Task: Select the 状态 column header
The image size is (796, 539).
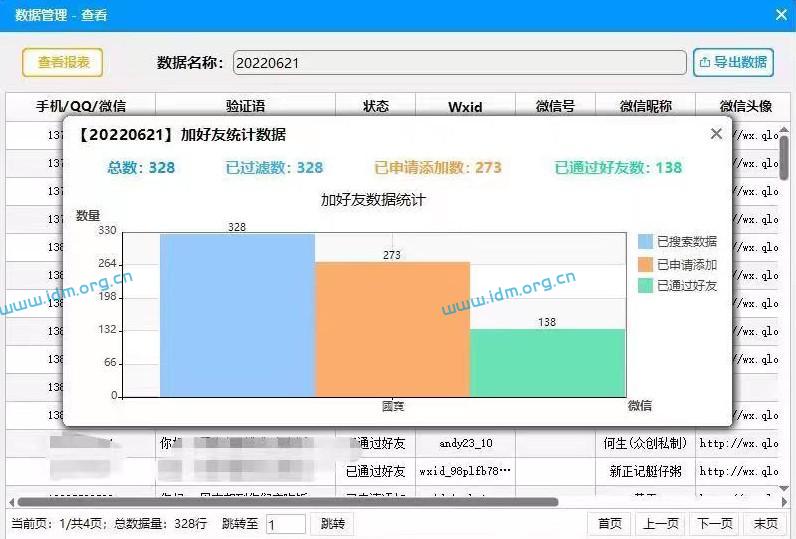Action: pos(376,106)
